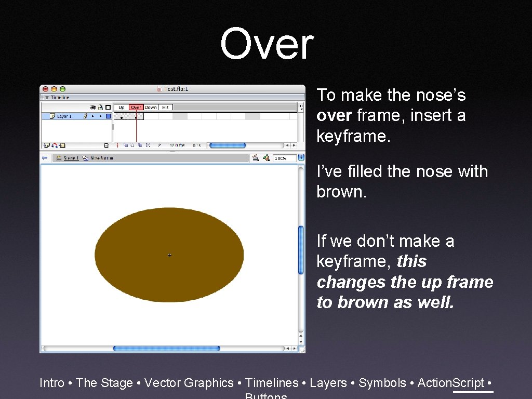Insert a new layer in the timeline

click(x=46, y=145)
